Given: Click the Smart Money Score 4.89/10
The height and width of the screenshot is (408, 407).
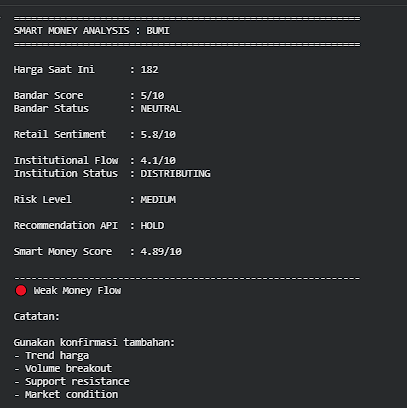Looking at the screenshot, I should coord(161,251).
